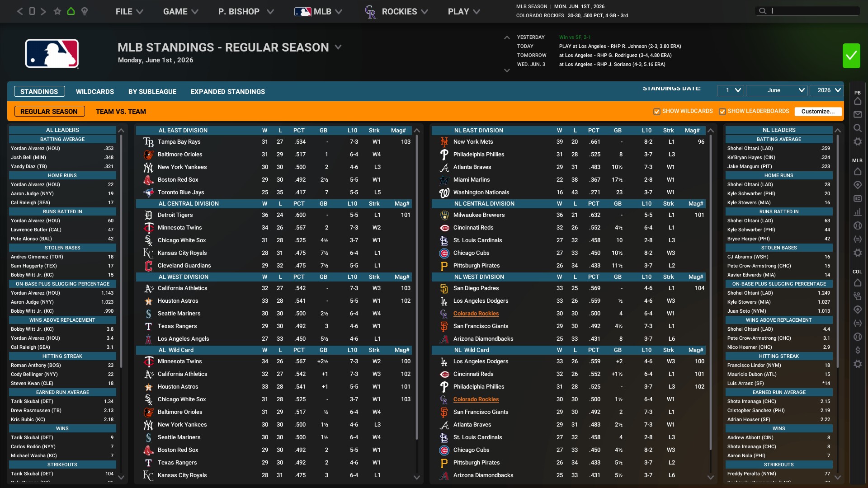Click the PB search magnifier icon
The image size is (868, 488).
(x=858, y=128)
